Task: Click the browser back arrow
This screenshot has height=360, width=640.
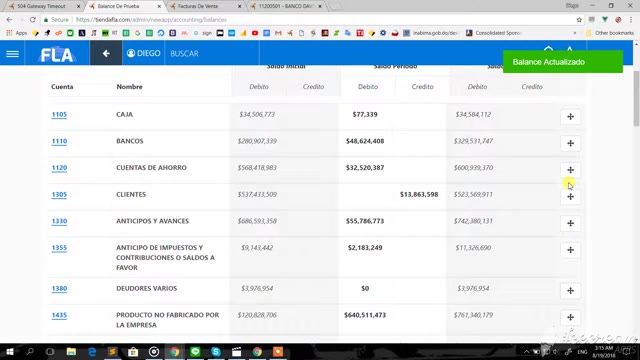Action: pyautogui.click(x=9, y=20)
